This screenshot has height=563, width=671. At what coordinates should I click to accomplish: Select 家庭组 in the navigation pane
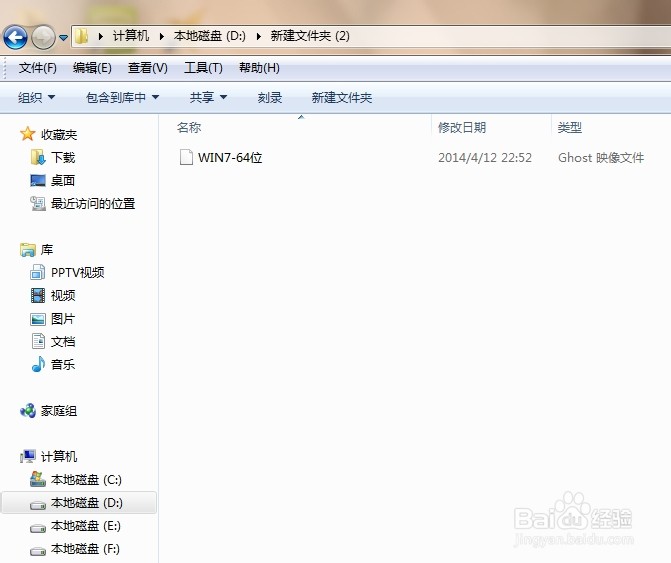[59, 411]
